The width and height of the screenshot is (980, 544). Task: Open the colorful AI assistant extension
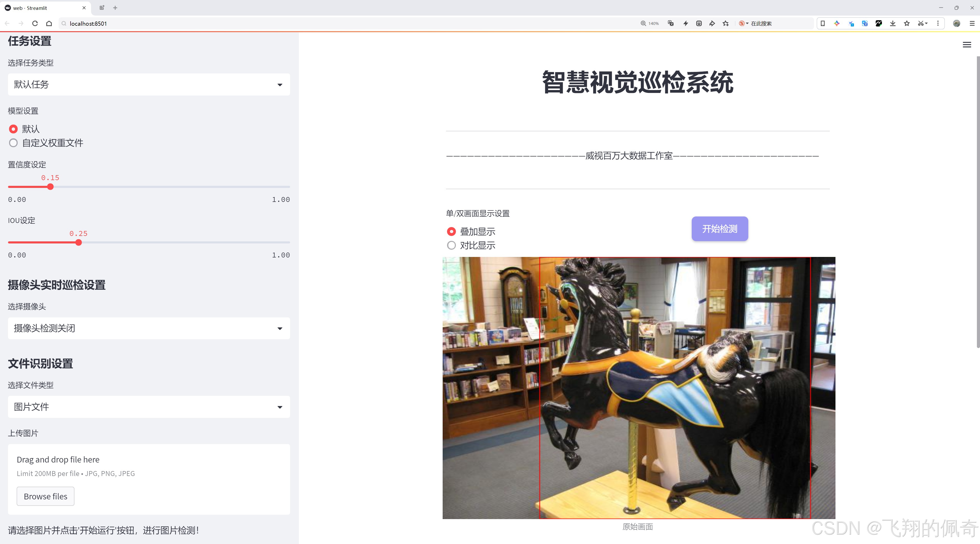[837, 23]
